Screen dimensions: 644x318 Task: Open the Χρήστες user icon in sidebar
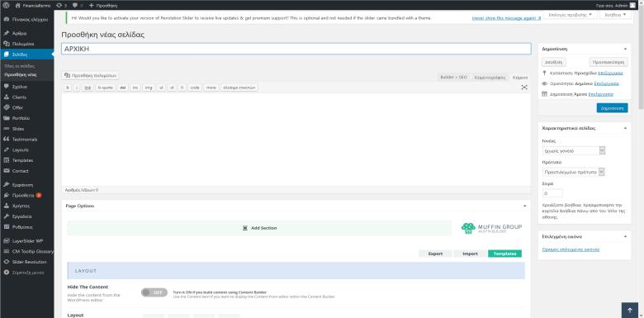(x=6, y=206)
